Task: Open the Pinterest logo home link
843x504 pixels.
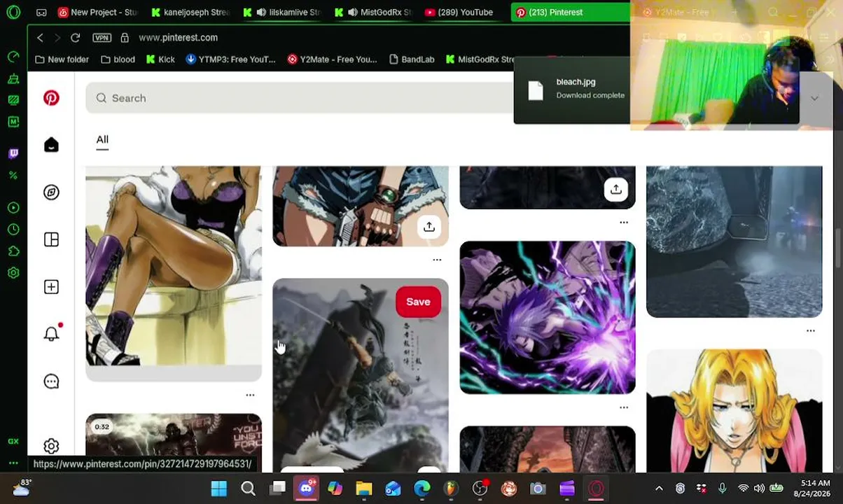Action: 51,98
